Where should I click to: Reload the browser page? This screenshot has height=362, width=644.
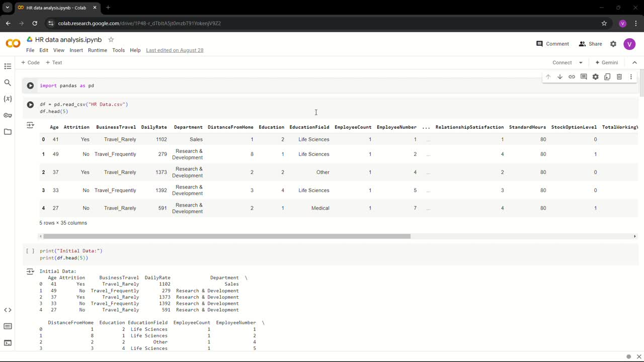pos(35,23)
